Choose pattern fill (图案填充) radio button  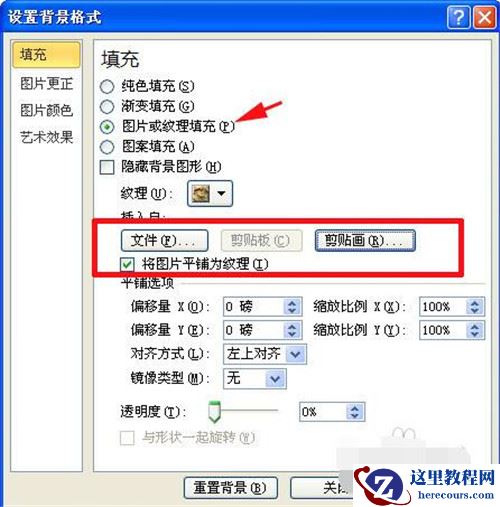click(107, 147)
